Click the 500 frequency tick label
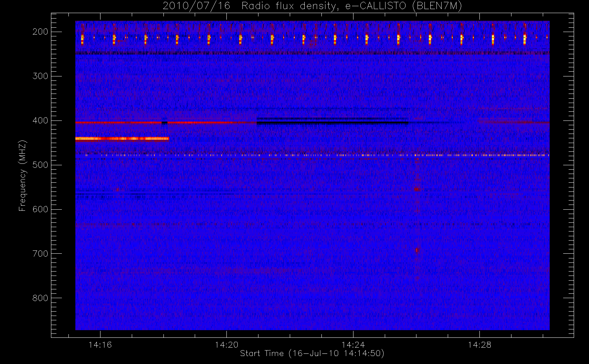This screenshot has width=589, height=364. (x=40, y=165)
